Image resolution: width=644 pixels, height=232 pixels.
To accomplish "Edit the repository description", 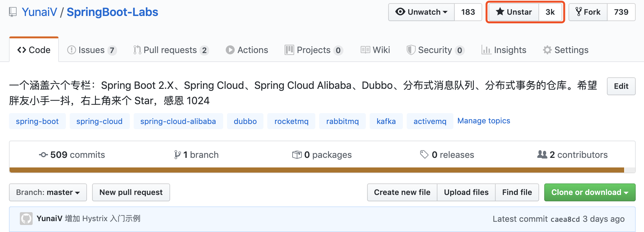I will 621,86.
